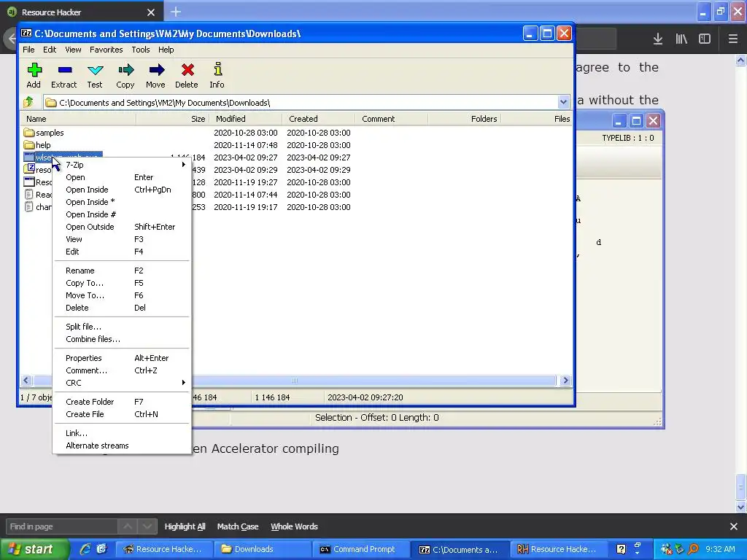Select the help folder icon
Viewport: 747px width, 560px height.
[29, 145]
